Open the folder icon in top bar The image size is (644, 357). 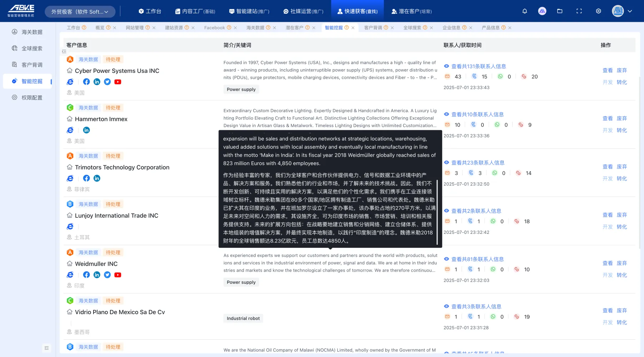(560, 11)
